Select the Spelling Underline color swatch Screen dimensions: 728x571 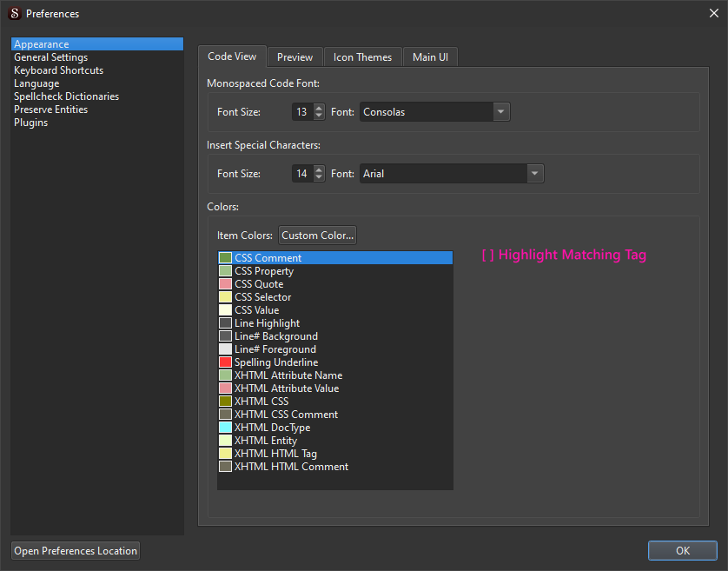click(x=225, y=362)
